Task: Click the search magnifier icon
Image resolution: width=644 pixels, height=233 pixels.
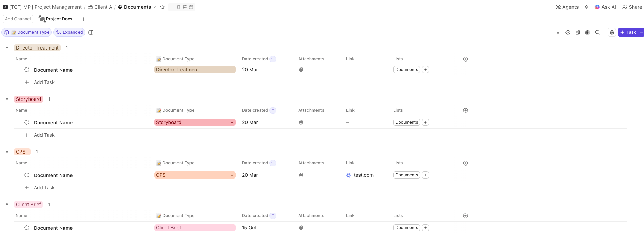Action: pyautogui.click(x=598, y=32)
